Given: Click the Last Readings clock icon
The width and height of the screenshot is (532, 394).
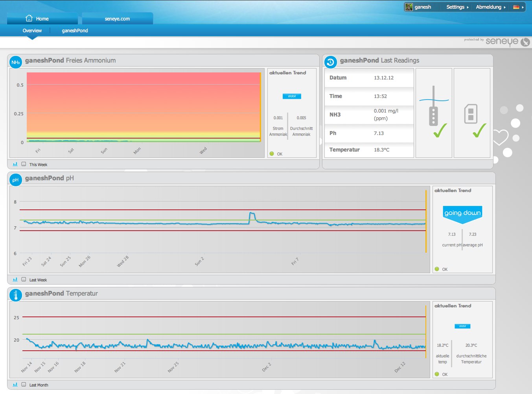Looking at the screenshot, I should pos(330,62).
